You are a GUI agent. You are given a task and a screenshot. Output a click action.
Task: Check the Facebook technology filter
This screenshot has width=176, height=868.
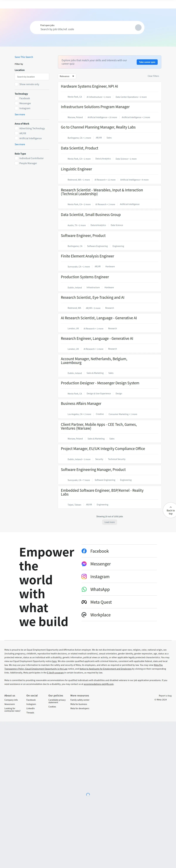tap(16, 98)
